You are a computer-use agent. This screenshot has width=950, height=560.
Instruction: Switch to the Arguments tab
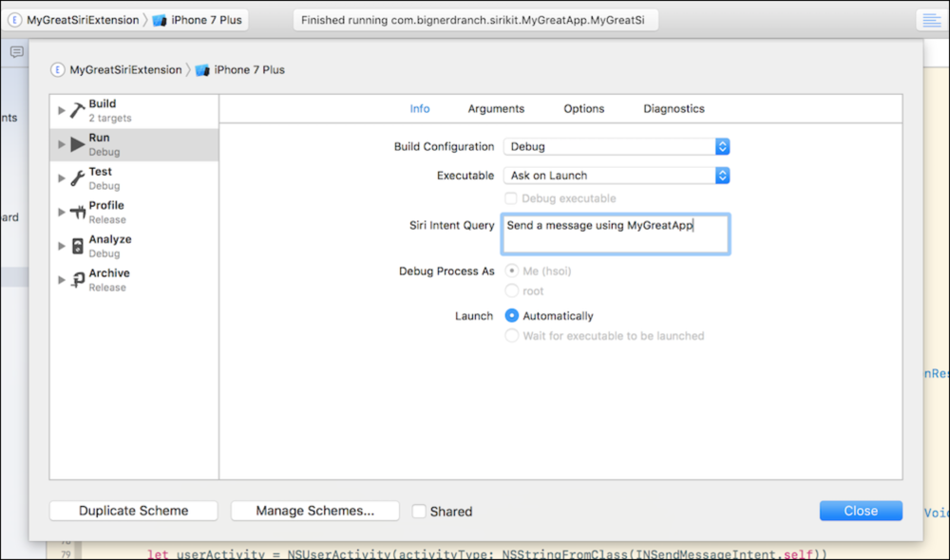coord(496,109)
